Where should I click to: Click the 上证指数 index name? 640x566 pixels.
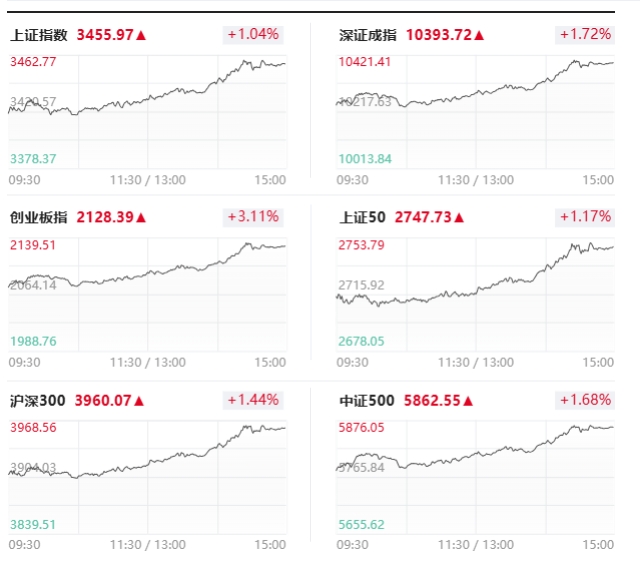point(39,35)
